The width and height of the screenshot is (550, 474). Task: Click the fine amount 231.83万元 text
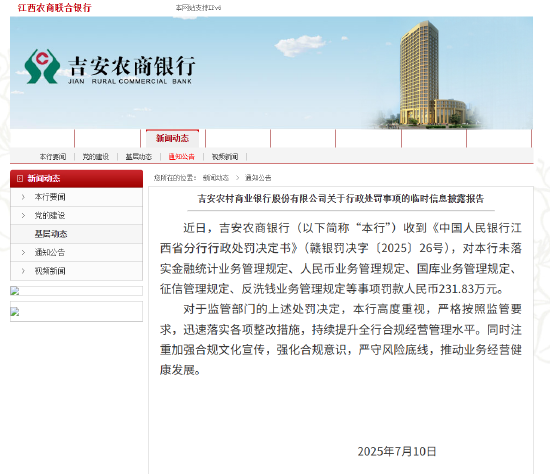[x=468, y=289]
